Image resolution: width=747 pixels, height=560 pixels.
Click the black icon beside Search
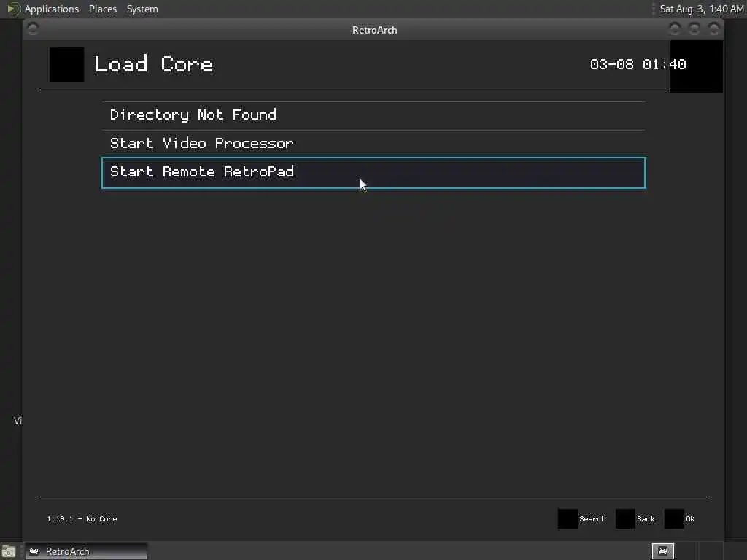568,519
